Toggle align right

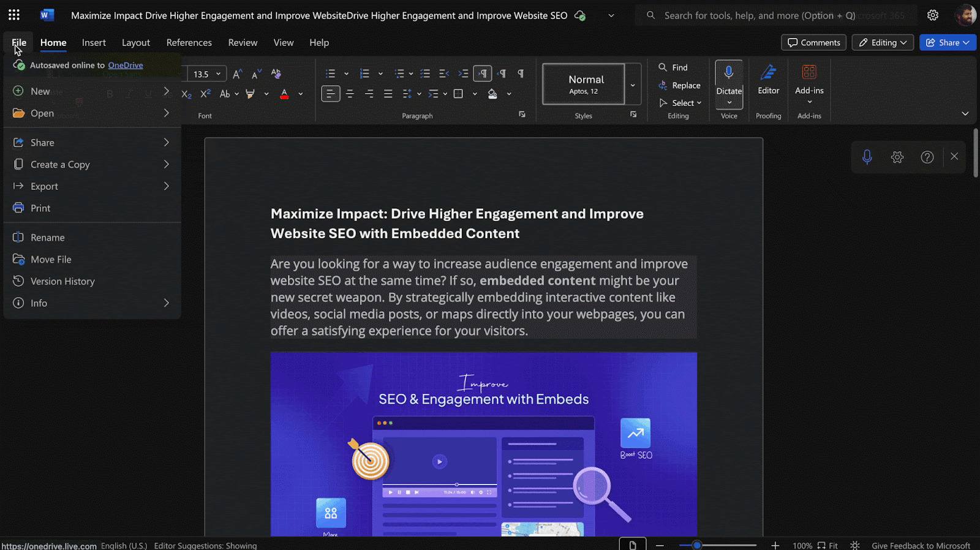click(x=369, y=94)
